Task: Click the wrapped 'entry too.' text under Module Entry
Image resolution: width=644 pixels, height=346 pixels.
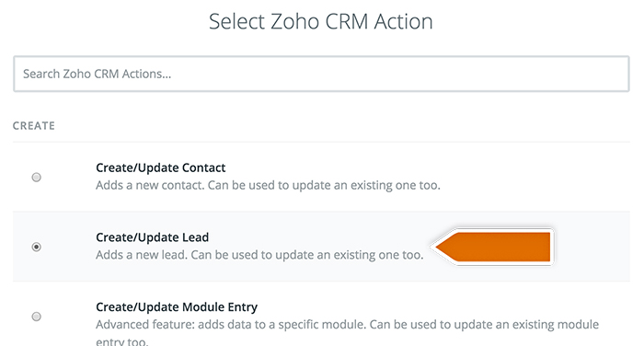Action: [122, 341]
